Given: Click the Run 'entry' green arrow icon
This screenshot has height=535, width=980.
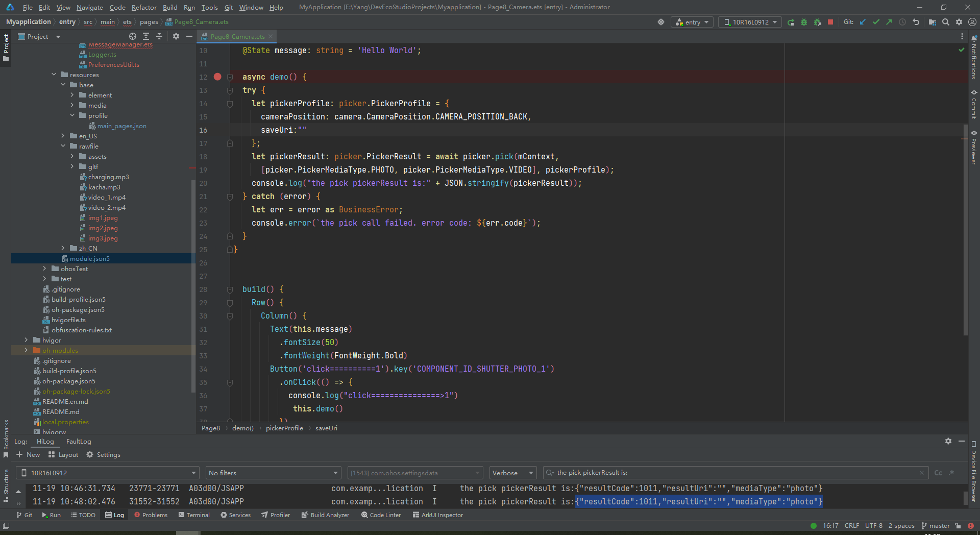Looking at the screenshot, I should (x=791, y=22).
